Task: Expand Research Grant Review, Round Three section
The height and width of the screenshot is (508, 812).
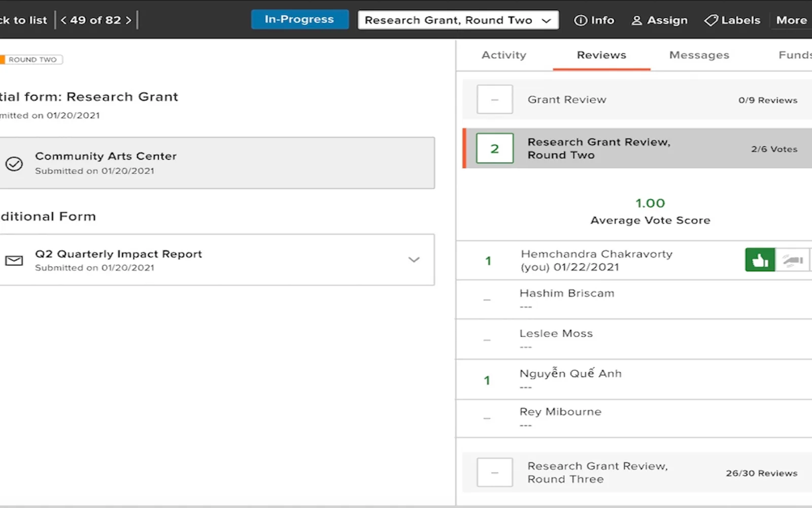Action: click(637, 472)
